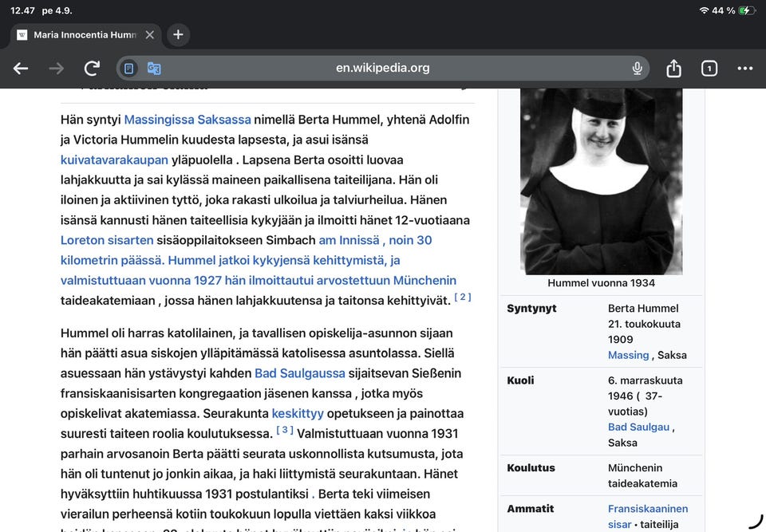This screenshot has height=532, width=766.
Task: Open the Massing link in infobox
Action: pos(628,355)
